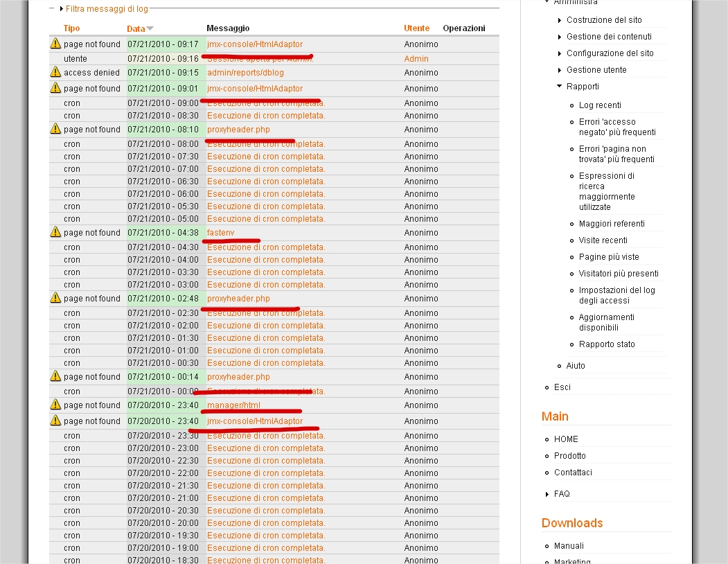
Task: Click the 'utente' type cell
Action: pyautogui.click(x=76, y=58)
